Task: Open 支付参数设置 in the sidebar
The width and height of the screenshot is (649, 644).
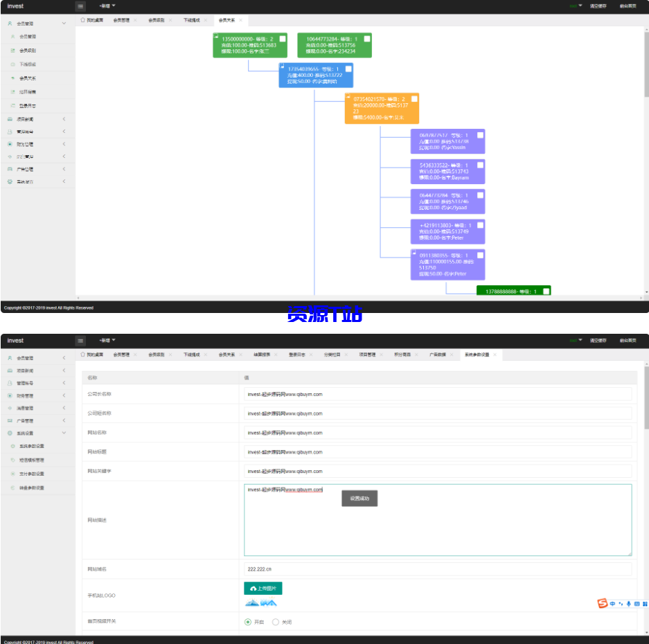Action: click(31, 474)
